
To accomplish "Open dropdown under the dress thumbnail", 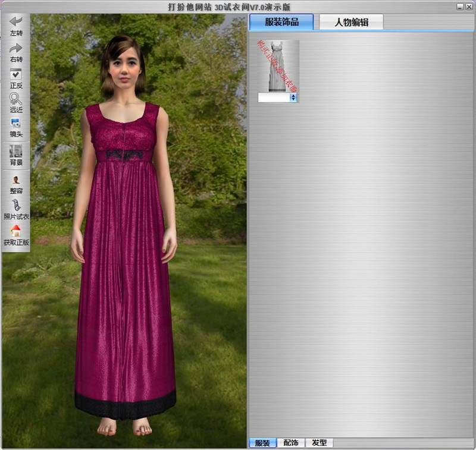I will click(x=293, y=97).
